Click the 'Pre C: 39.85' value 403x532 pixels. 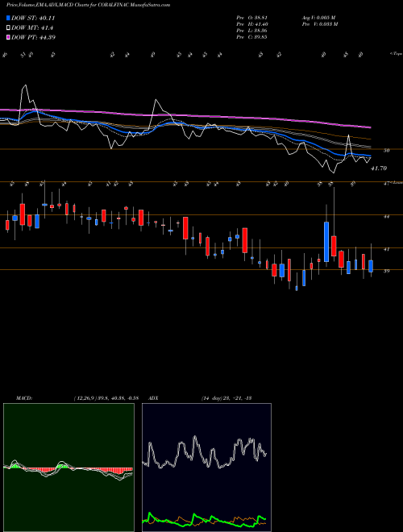251,37
